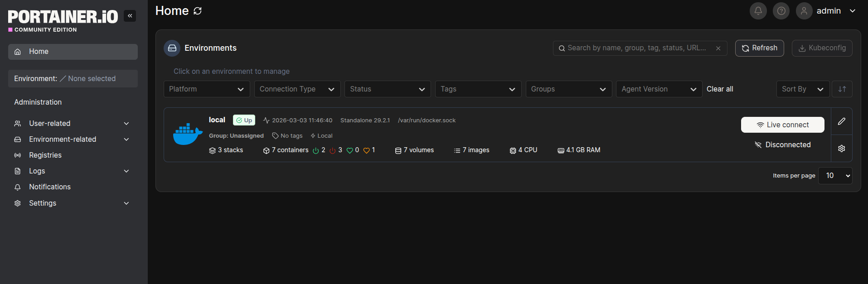
Task: Click the Portainer.io logo
Action: point(63,20)
